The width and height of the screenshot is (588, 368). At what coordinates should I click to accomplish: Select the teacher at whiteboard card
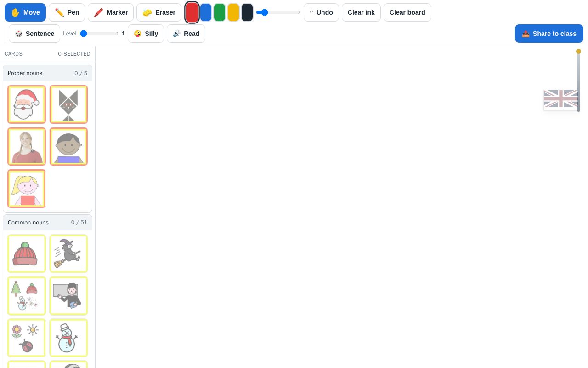pyautogui.click(x=68, y=296)
